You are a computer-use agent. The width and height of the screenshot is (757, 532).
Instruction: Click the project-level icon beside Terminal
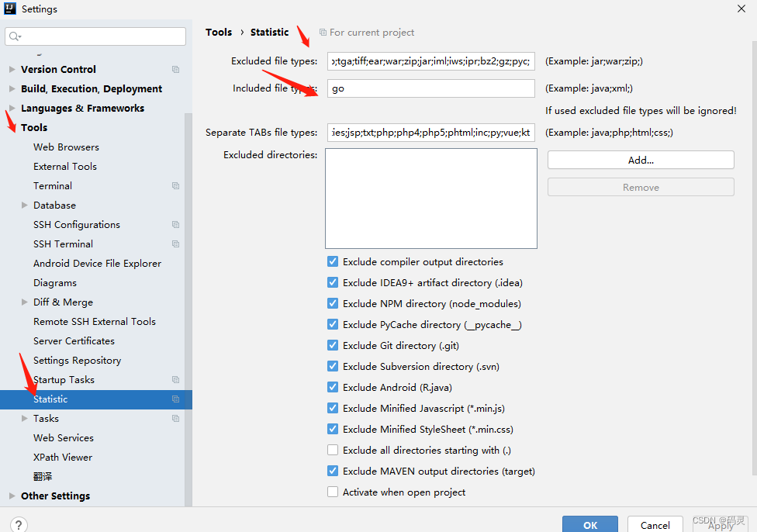pyautogui.click(x=176, y=186)
